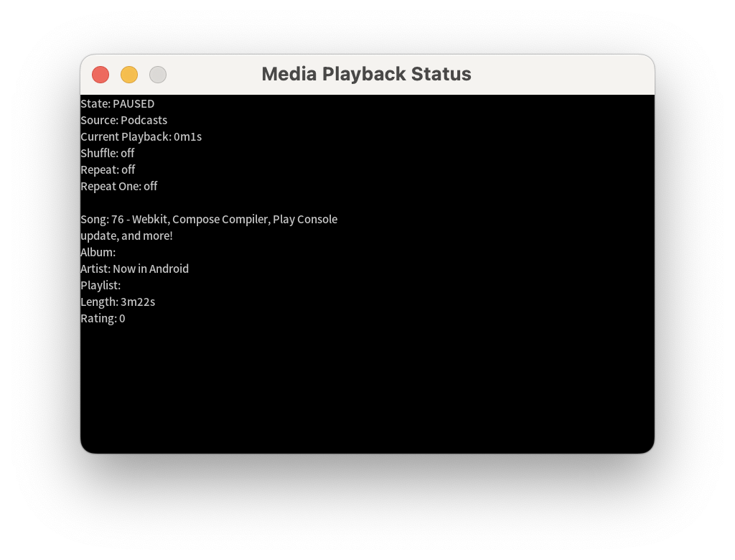
Task: Toggle the Repeat: off setting
Action: pyautogui.click(x=108, y=169)
